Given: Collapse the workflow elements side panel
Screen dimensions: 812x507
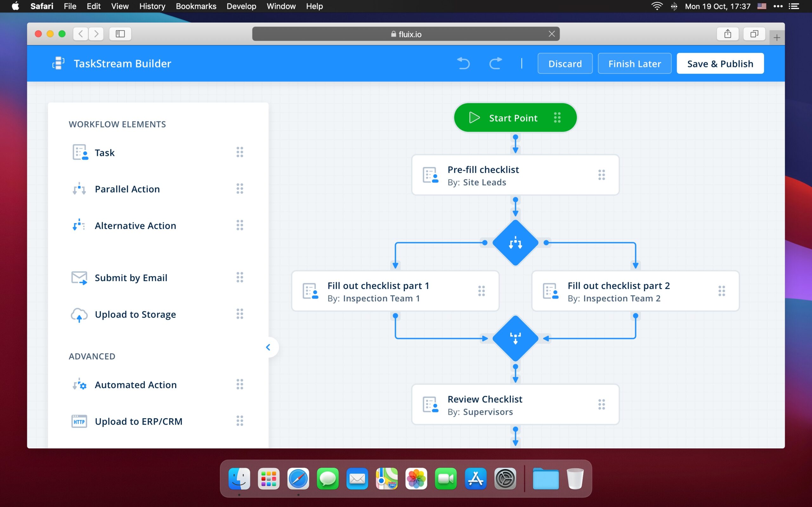Looking at the screenshot, I should [x=268, y=347].
